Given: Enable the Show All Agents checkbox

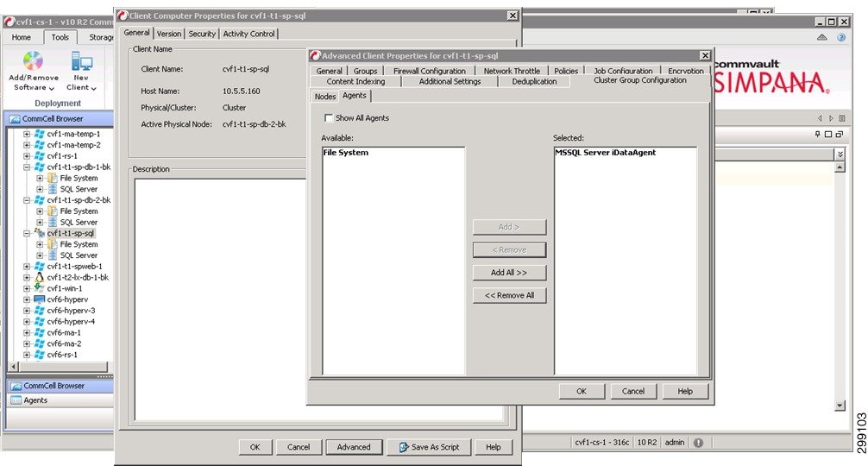Looking at the screenshot, I should tap(329, 118).
